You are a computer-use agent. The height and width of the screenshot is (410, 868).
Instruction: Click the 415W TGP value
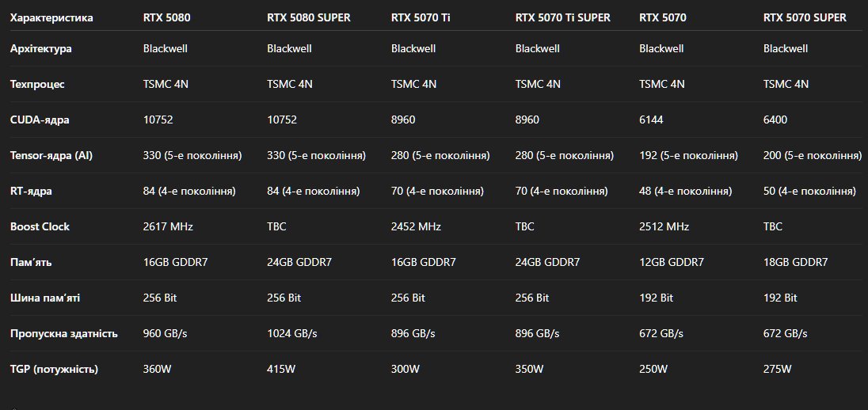point(281,369)
